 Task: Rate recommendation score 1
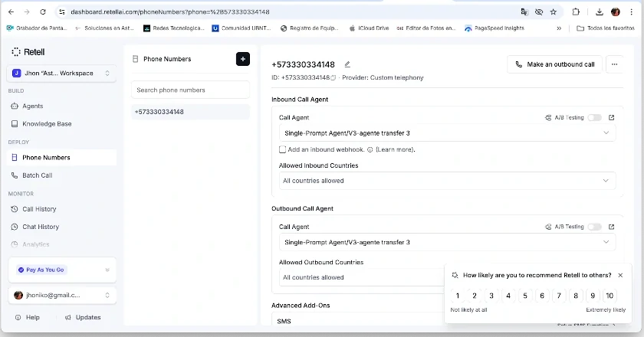tap(458, 296)
